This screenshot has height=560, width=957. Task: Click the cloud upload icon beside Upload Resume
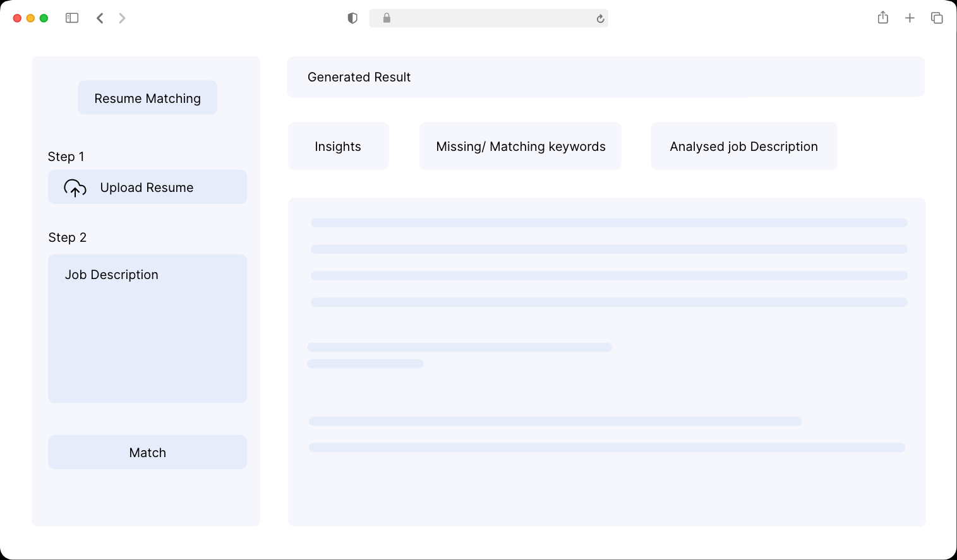[75, 188]
